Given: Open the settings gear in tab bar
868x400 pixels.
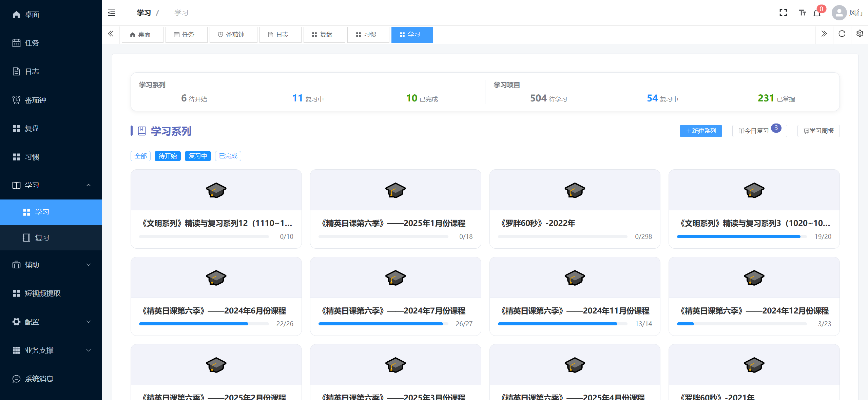Looking at the screenshot, I should tap(860, 34).
